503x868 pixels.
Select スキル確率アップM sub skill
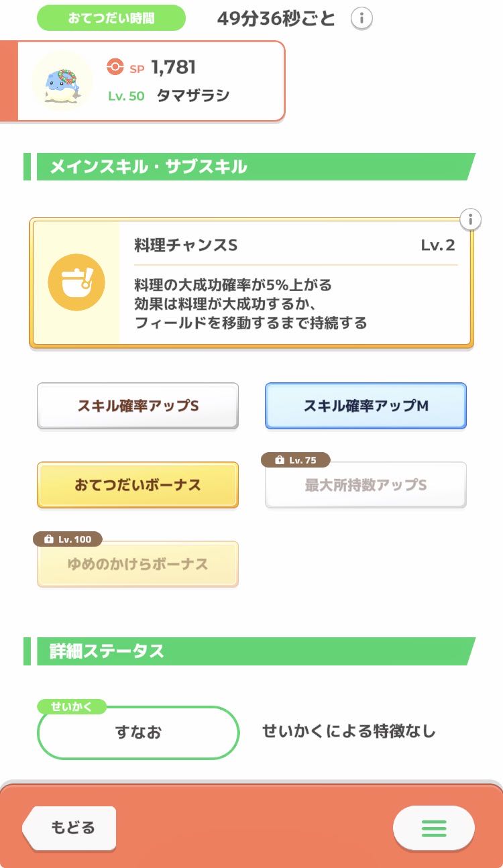(x=366, y=406)
